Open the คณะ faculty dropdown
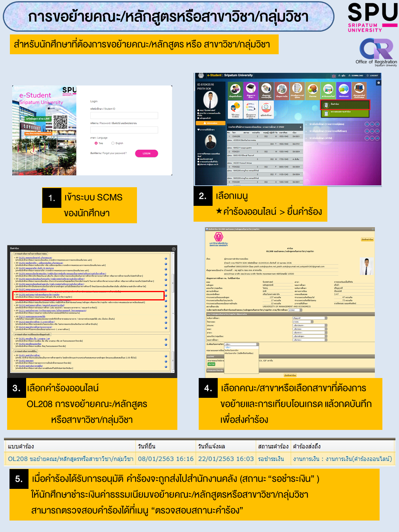Image resolution: width=399 pixels, height=532 pixels. point(310,329)
